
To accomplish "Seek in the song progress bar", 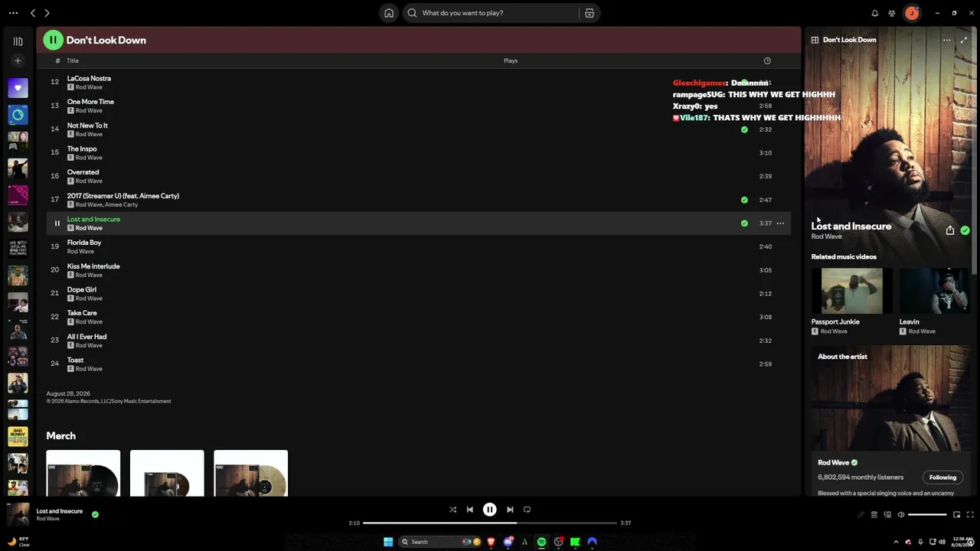I will [x=490, y=523].
